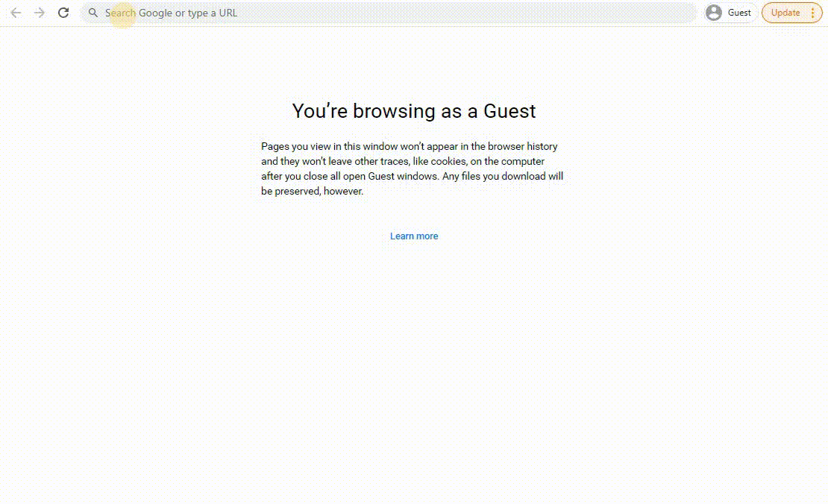This screenshot has width=828, height=504.
Task: Click the Learn more link
Action: (413, 236)
